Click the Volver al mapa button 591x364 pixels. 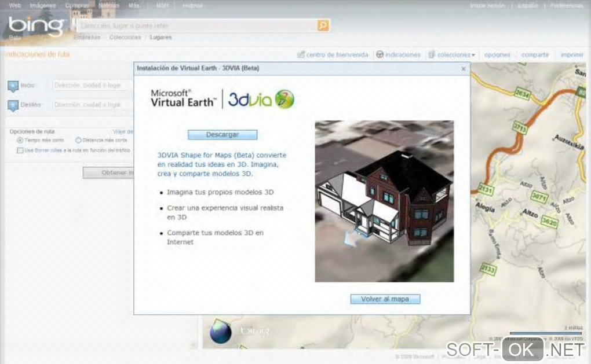385,299
